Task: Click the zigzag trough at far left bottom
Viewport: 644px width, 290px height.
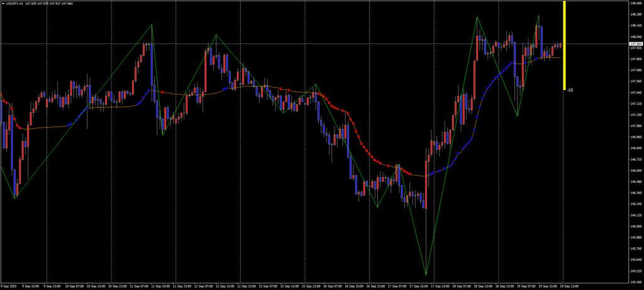Action: point(16,198)
